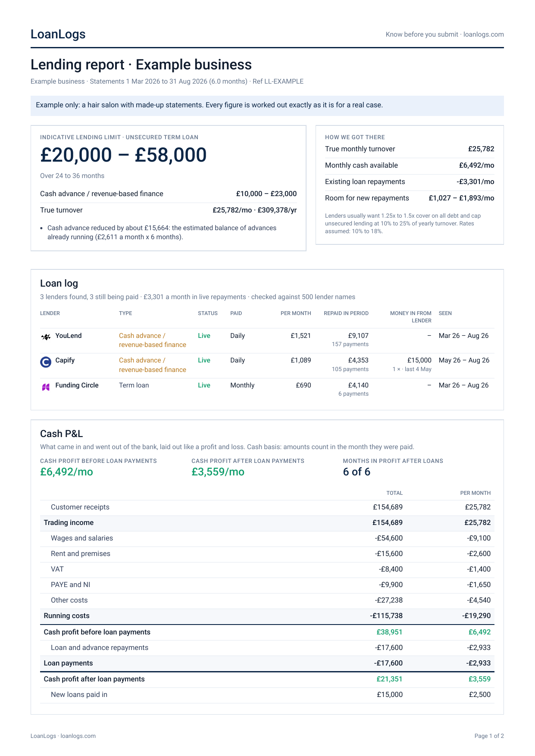Click the '1 × · last 4 May' note
535x756 pixels.
pyautogui.click(x=412, y=369)
